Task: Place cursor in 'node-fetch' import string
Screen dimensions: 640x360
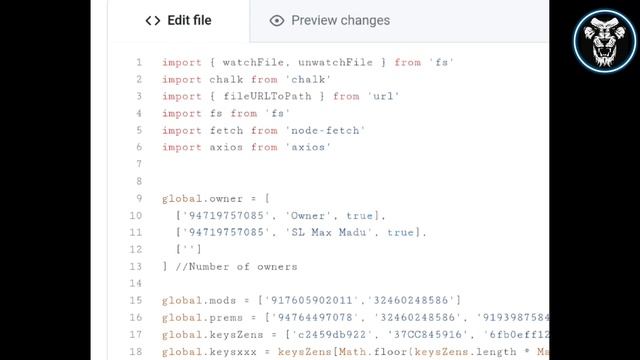Action: pos(325,131)
